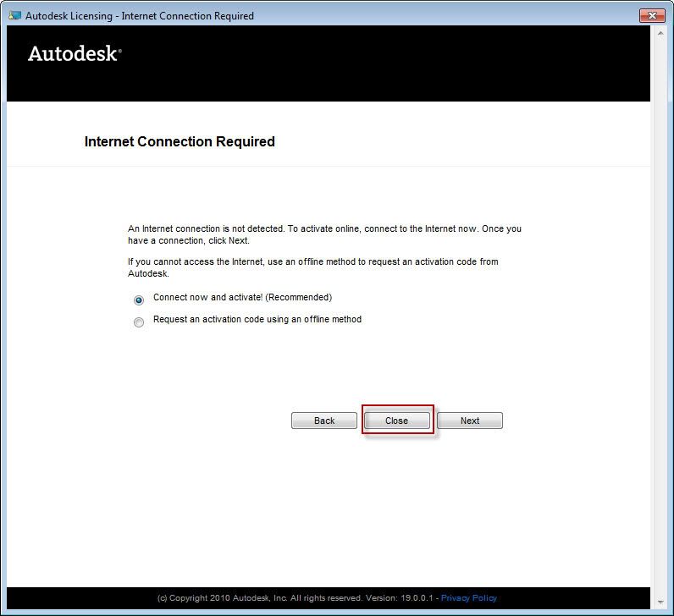
Task: Click the Autodesk logo in header
Action: click(75, 53)
